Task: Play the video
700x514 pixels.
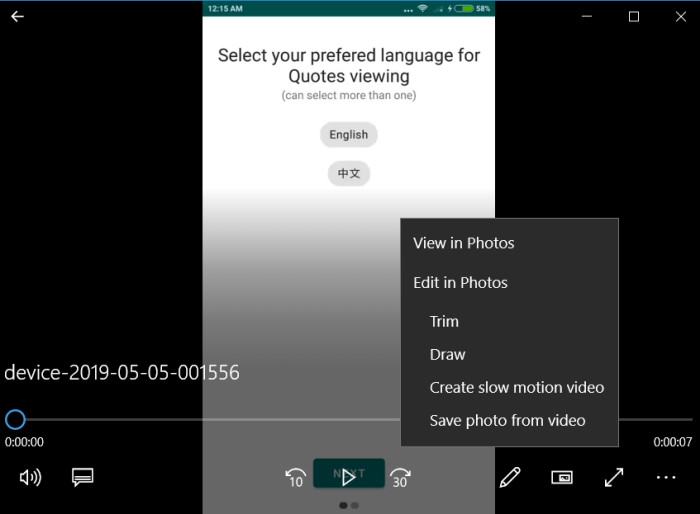Action: [348, 478]
